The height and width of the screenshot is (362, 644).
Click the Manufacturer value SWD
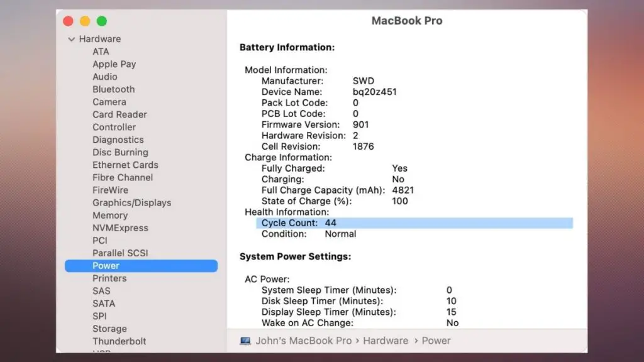(x=364, y=81)
